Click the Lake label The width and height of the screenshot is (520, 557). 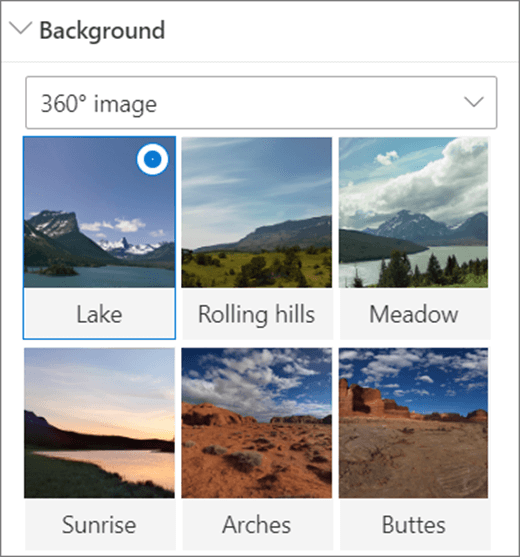(99, 314)
